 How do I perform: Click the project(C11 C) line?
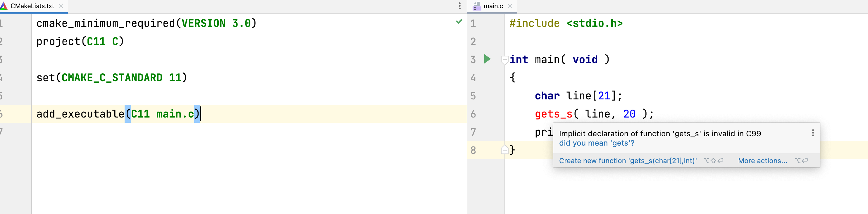(80, 42)
